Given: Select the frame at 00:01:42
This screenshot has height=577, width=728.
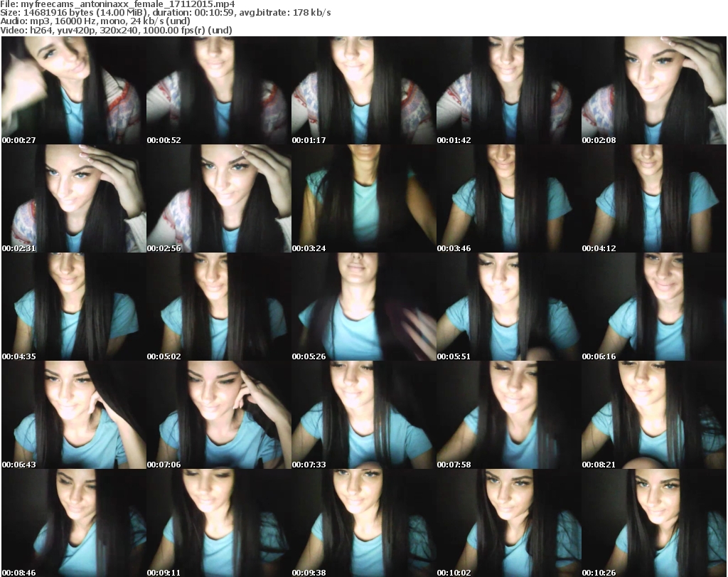Looking at the screenshot, I should point(509,90).
